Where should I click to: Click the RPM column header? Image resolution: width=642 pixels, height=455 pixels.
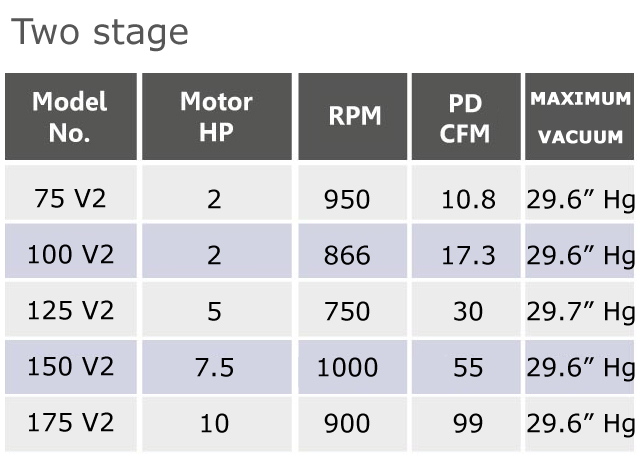click(x=353, y=117)
